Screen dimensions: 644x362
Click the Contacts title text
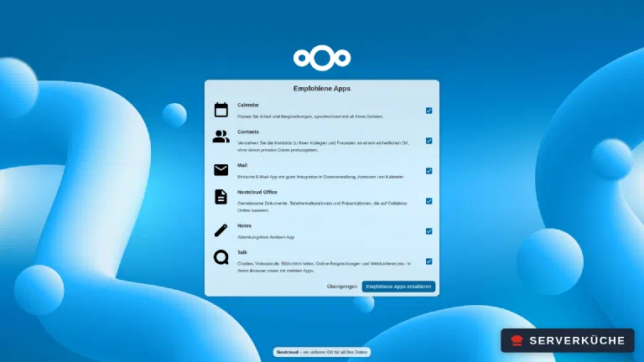pos(248,132)
